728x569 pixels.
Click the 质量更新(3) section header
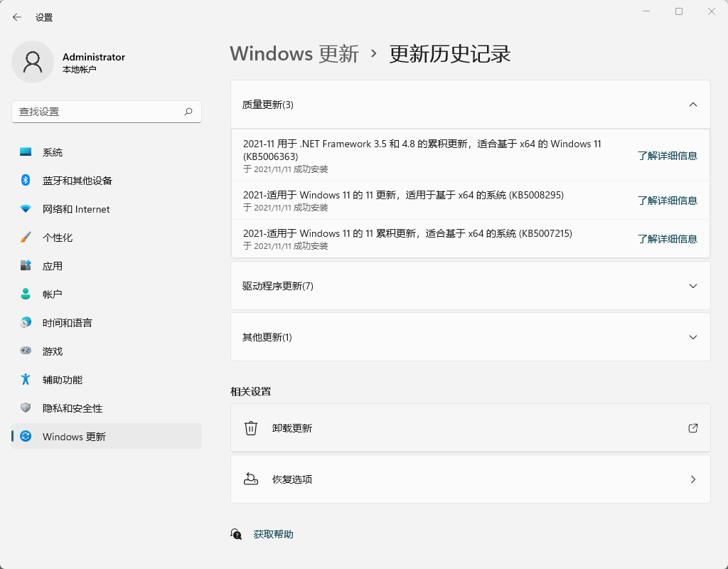(471, 105)
